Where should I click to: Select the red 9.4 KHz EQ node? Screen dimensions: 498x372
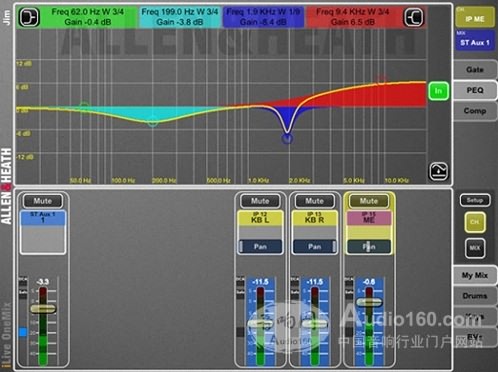(382, 79)
